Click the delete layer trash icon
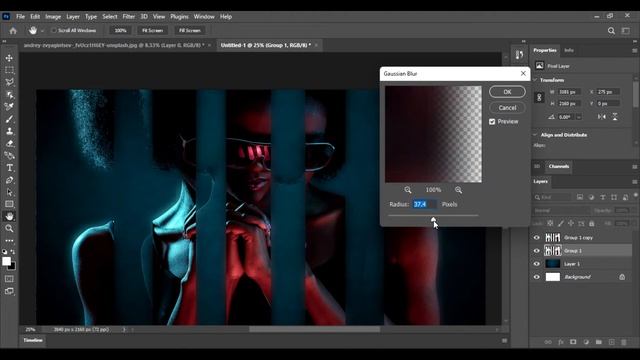Viewport: 640px width, 360px height. [624, 342]
